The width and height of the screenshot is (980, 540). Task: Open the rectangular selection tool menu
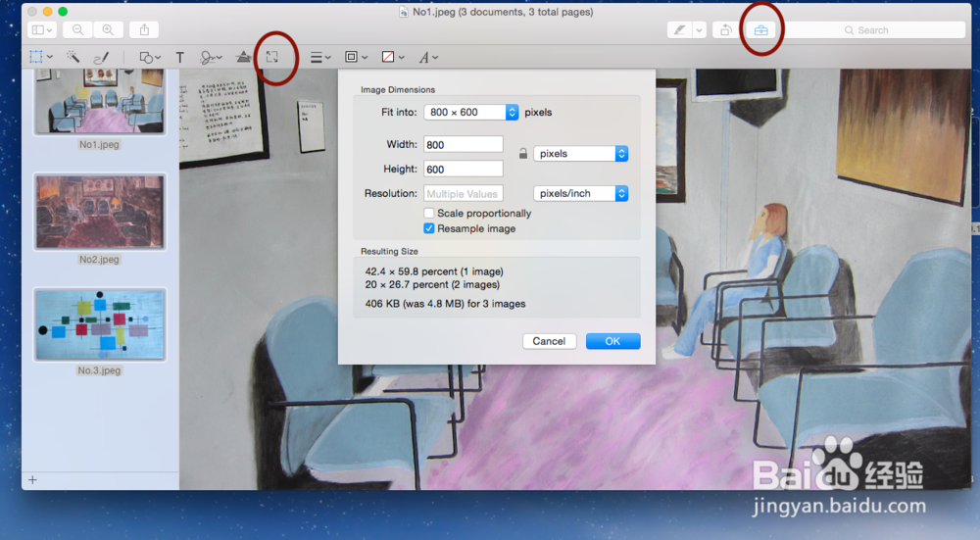tap(41, 58)
